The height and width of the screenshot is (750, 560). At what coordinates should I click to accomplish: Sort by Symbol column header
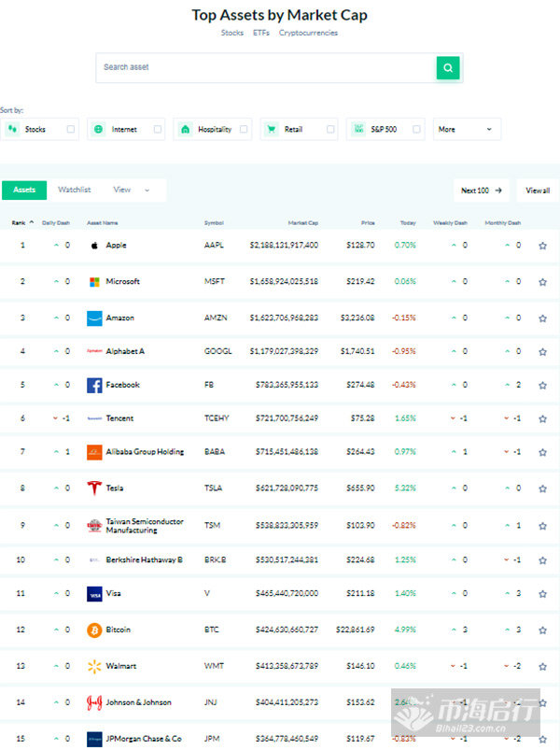[214, 223]
